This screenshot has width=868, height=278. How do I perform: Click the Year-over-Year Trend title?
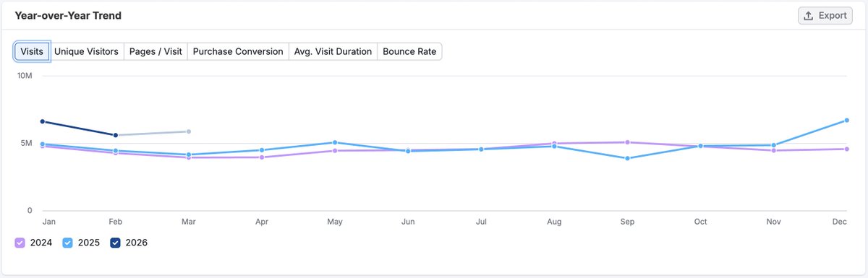point(68,15)
